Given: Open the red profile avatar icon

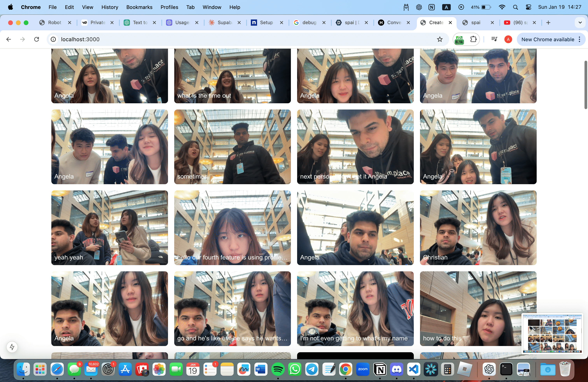Looking at the screenshot, I should 508,39.
